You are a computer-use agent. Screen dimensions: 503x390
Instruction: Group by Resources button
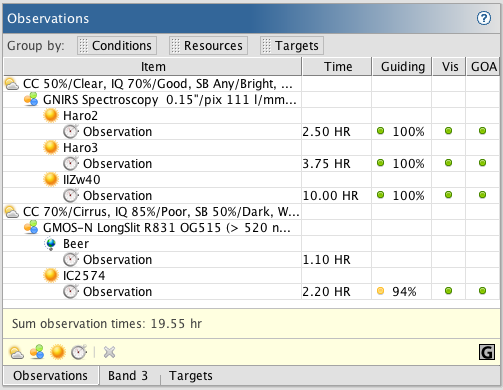208,45
